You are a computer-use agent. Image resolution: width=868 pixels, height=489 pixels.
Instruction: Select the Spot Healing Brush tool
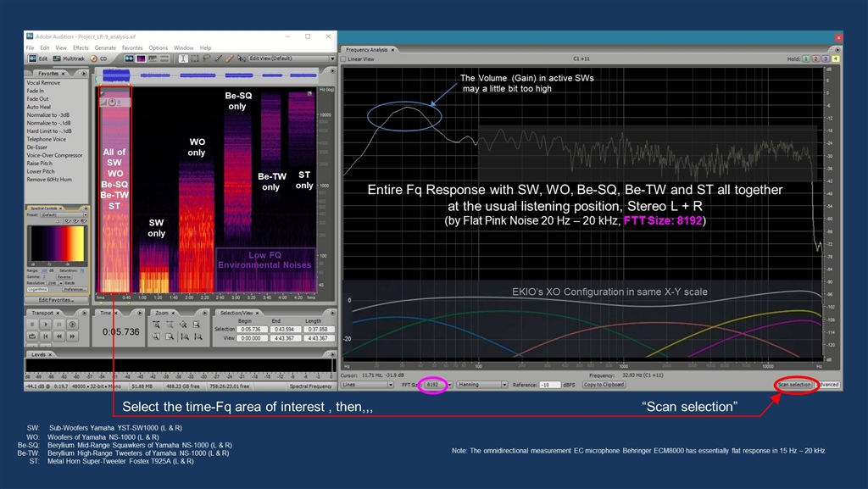[230, 58]
